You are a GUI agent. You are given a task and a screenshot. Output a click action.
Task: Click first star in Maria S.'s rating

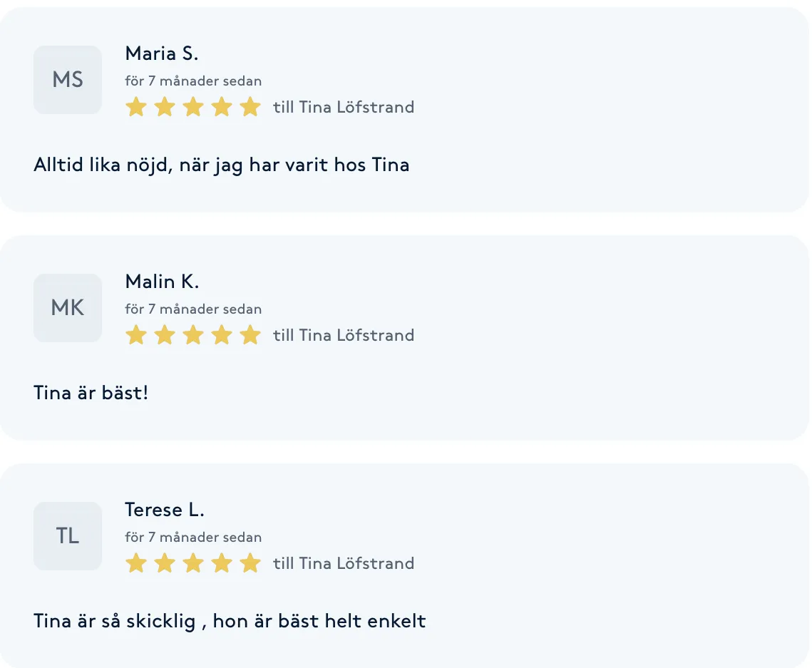coord(135,108)
